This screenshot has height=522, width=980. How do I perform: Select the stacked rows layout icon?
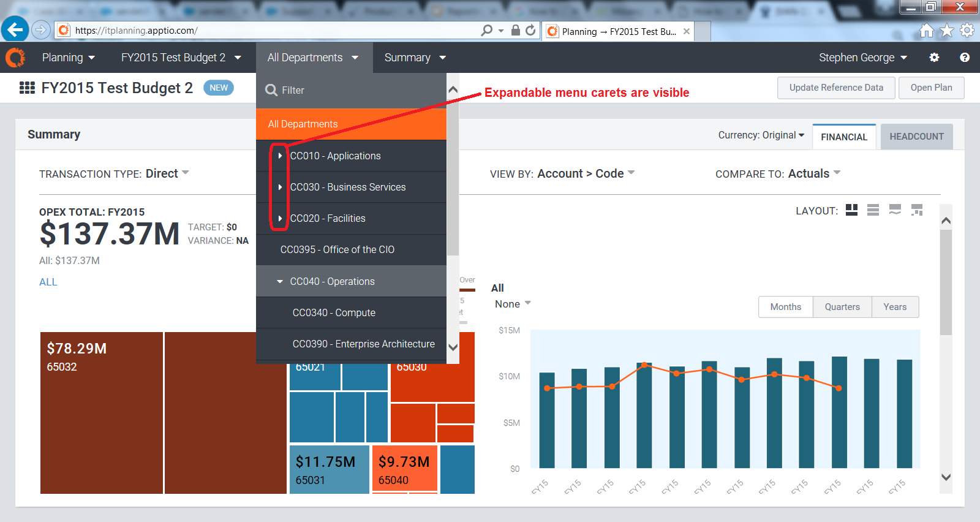point(873,210)
